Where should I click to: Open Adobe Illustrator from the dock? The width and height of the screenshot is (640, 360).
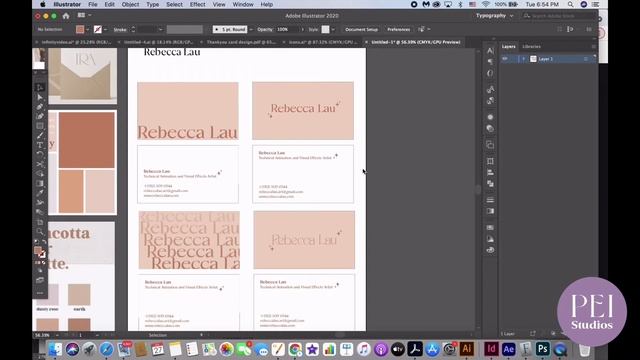[467, 349]
